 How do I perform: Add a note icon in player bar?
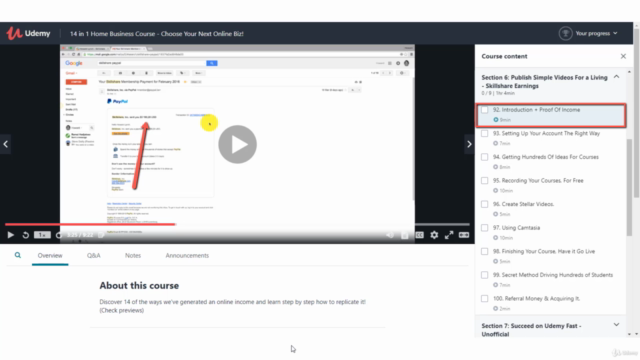101,235
